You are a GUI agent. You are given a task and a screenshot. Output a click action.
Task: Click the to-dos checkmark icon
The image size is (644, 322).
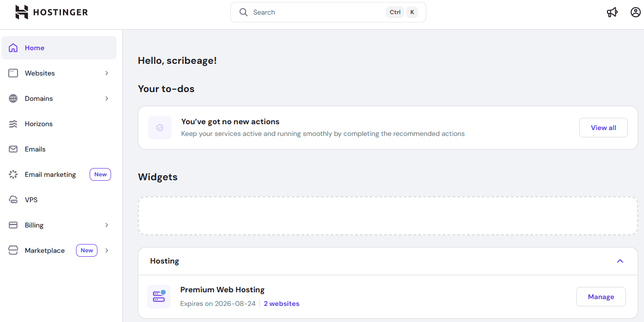coord(160,128)
